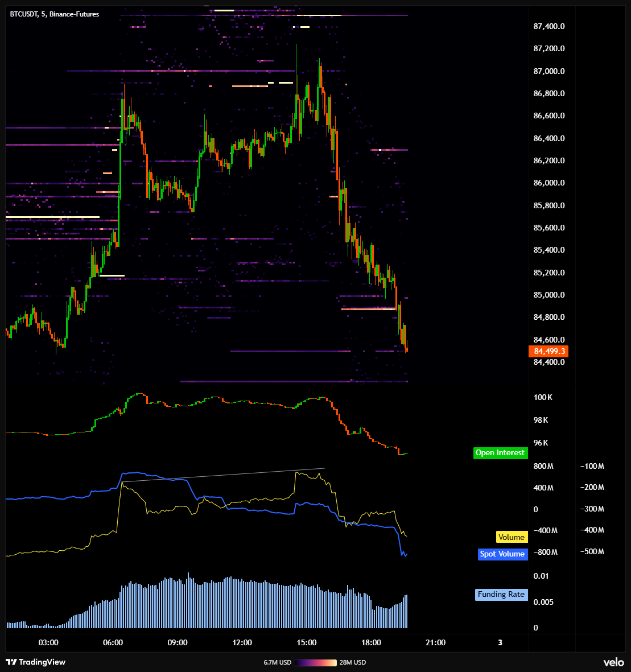Click the 87,000.0 price axis label

549,71
